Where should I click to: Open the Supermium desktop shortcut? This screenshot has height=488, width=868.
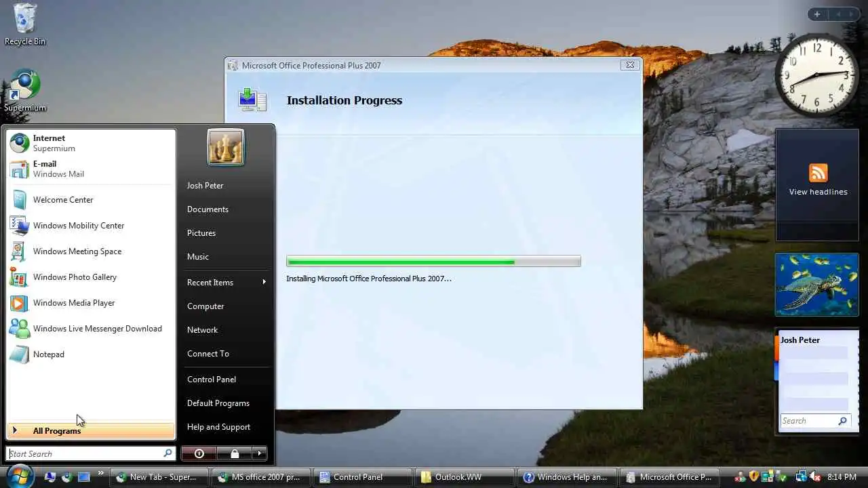(x=24, y=91)
